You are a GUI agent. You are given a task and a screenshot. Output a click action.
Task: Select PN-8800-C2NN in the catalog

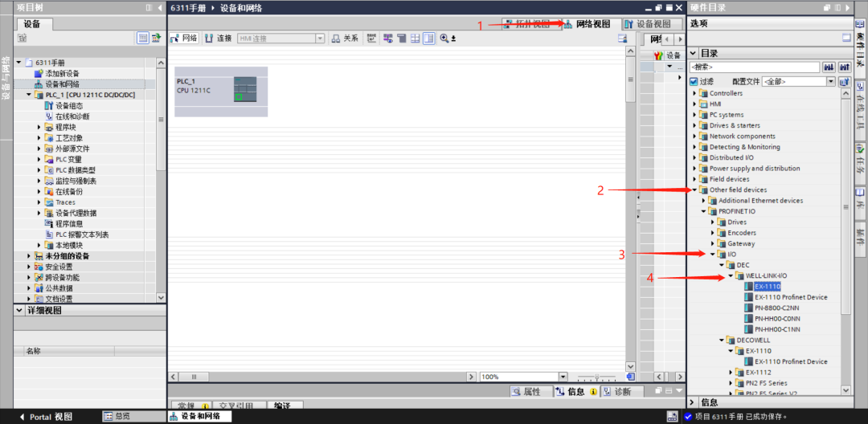(776, 308)
